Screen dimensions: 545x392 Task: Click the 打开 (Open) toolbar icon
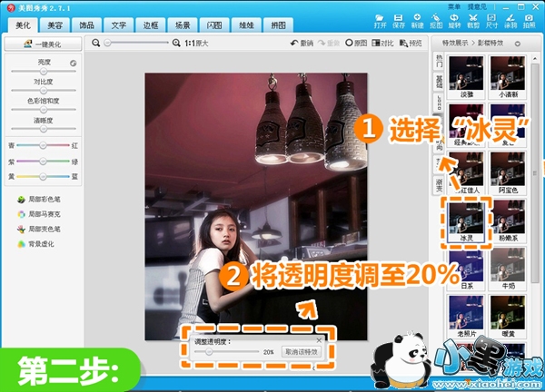[x=379, y=20]
